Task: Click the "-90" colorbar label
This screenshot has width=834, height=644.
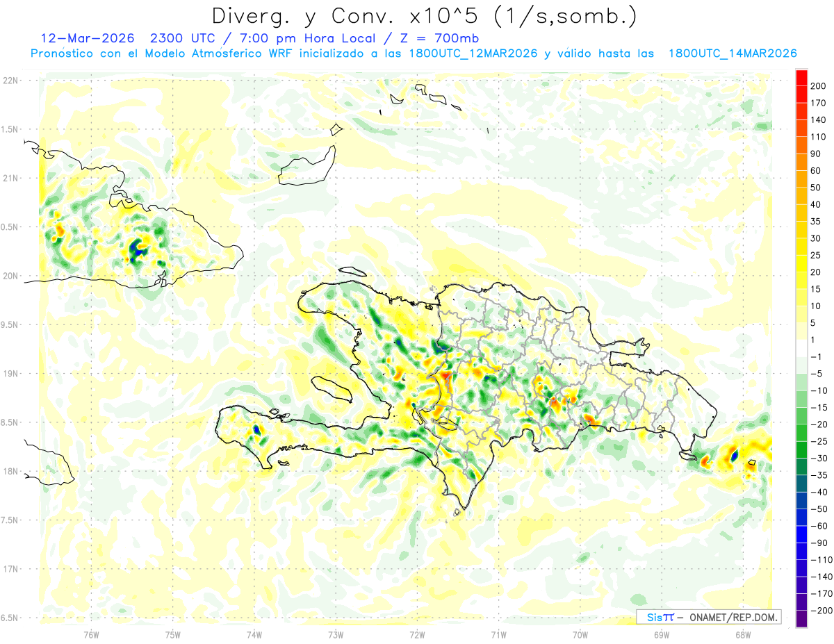Action: (x=819, y=543)
